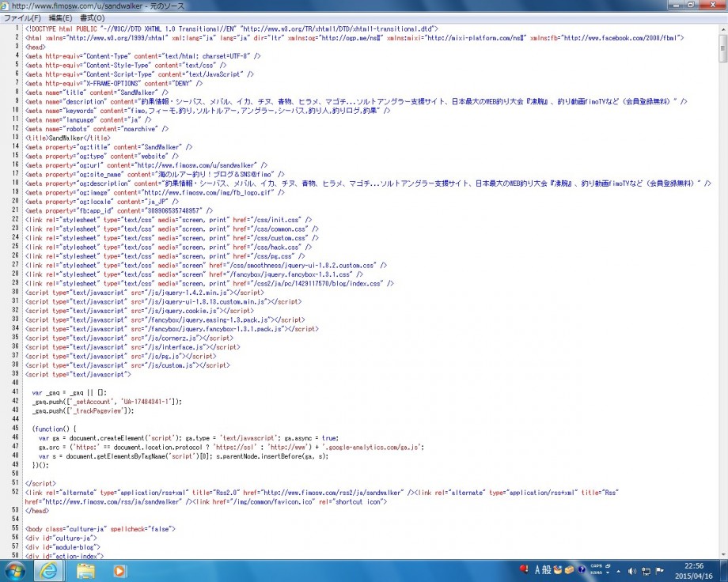Viewport: 728px width, 582px height.
Task: Maximize or restore the source viewer window
Action: point(691,5)
